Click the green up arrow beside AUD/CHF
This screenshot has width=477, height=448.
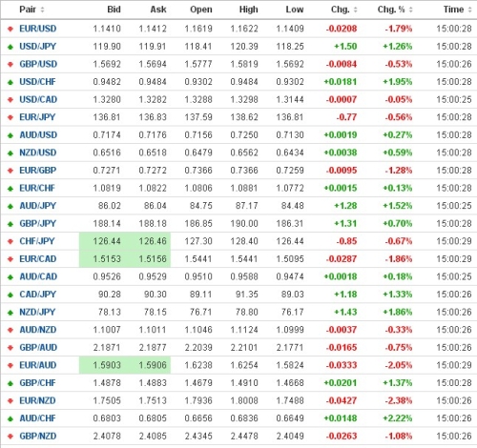point(10,418)
